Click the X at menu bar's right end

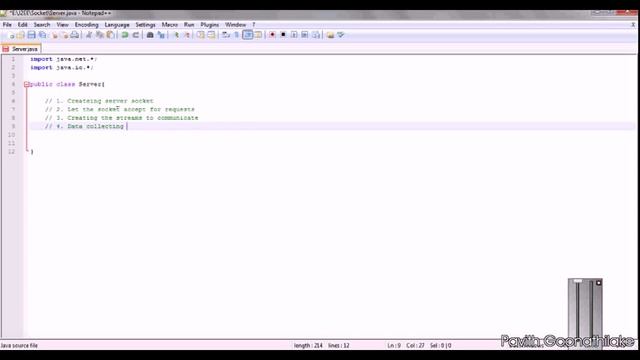click(x=633, y=25)
